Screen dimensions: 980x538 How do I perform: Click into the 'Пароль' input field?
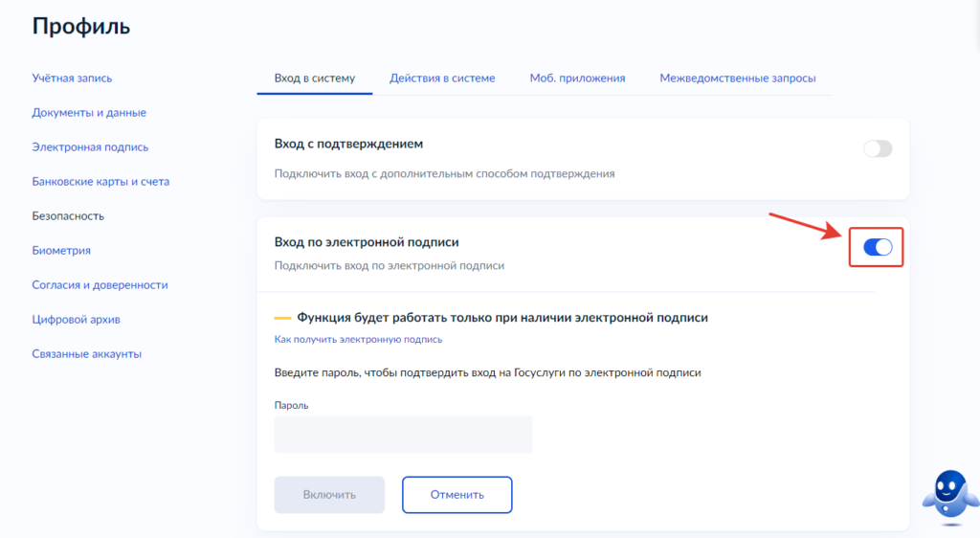coord(403,435)
